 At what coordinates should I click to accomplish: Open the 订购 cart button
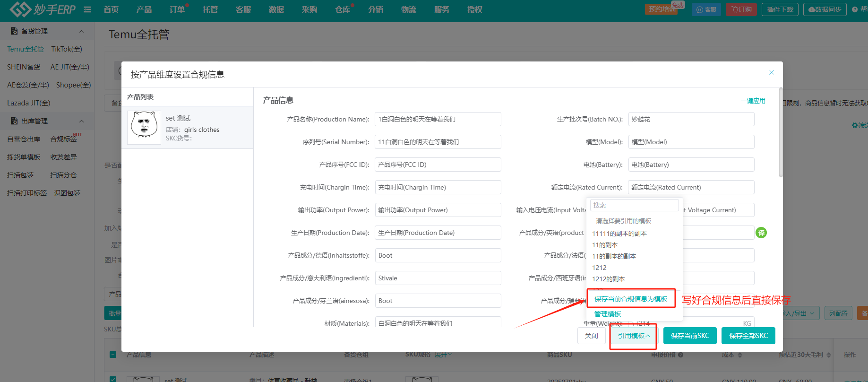[x=741, y=9]
